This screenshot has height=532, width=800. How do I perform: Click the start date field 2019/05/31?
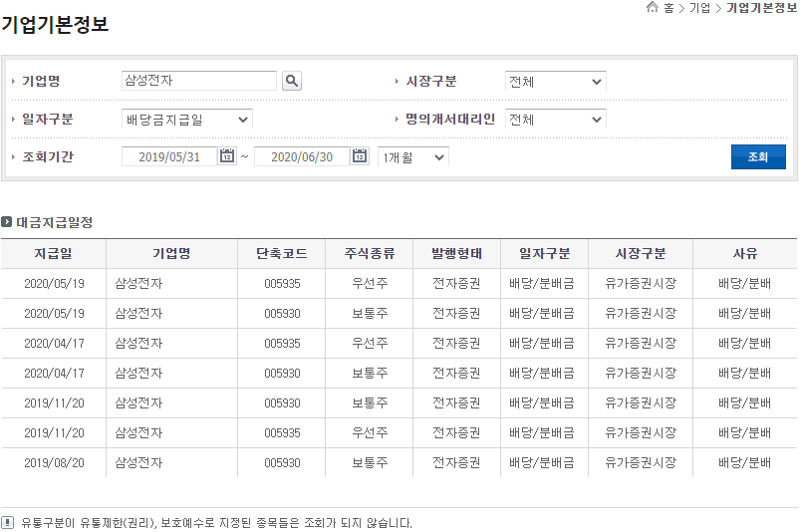(169, 156)
